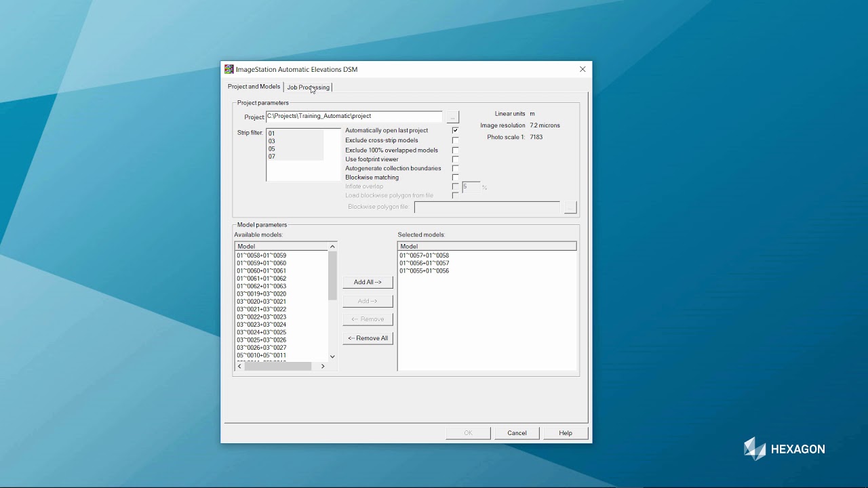Close the Automatic Elevations DSM dialog
This screenshot has width=868, height=488.
583,69
